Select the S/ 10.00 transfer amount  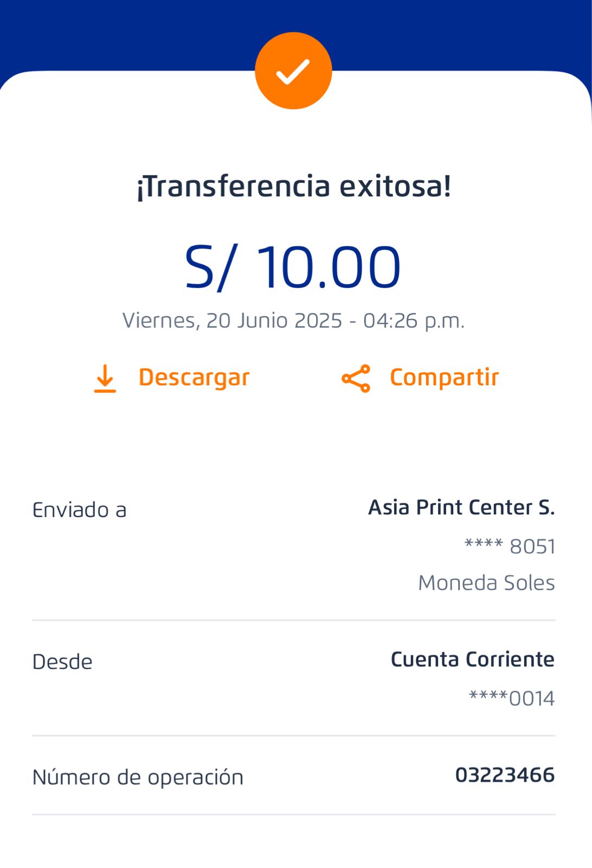[293, 267]
